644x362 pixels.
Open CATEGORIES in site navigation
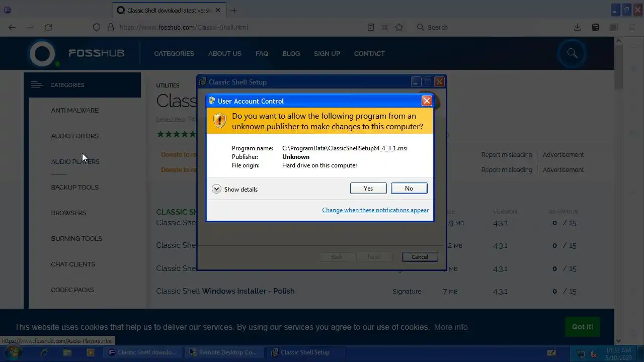(x=174, y=53)
